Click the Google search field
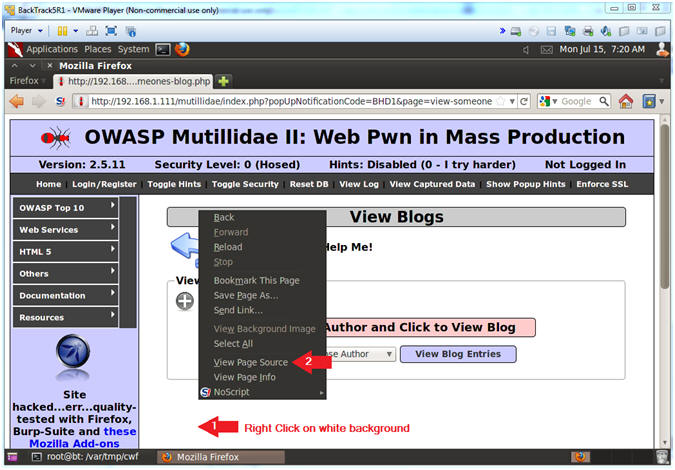 click(x=578, y=102)
